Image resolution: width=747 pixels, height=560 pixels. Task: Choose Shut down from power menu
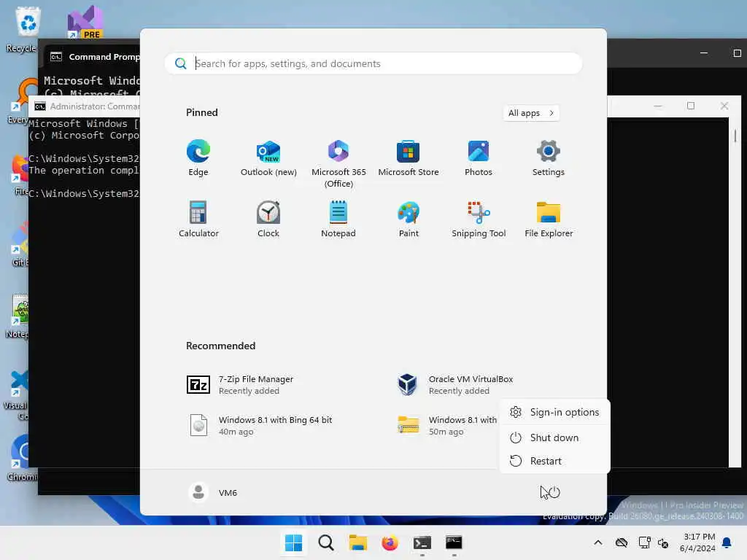(x=554, y=437)
